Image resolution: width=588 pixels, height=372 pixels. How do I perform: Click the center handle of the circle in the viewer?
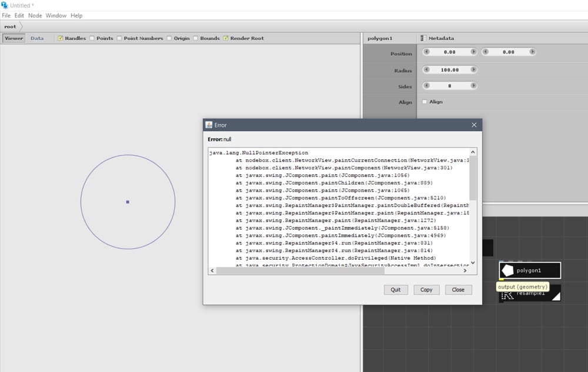coord(128,202)
